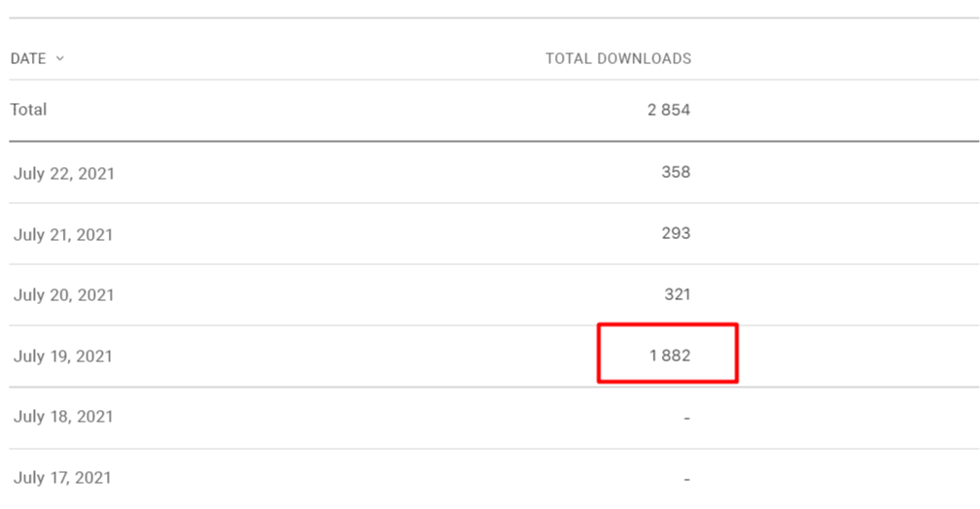980x509 pixels.
Task: Click the empty area of Total row
Action: [344, 110]
